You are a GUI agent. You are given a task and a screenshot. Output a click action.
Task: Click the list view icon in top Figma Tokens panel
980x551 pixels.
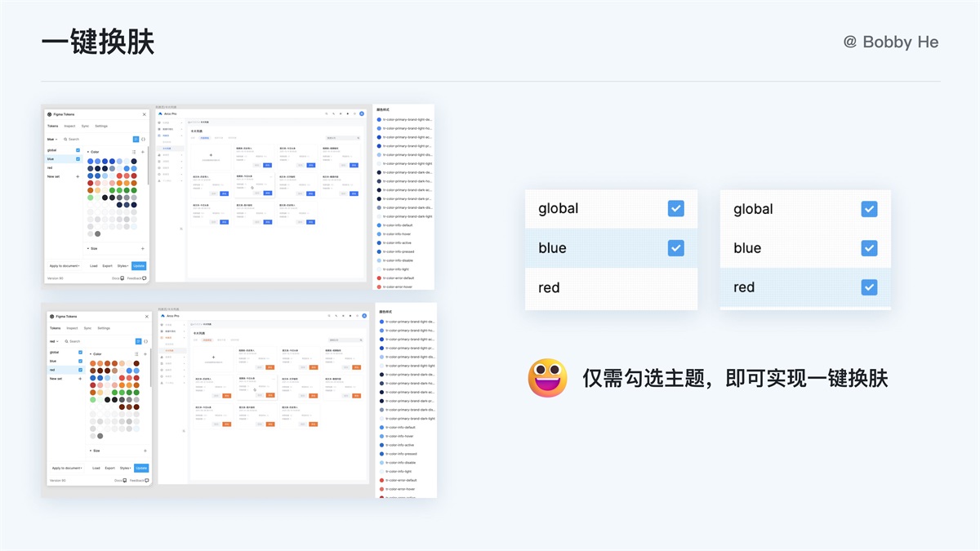(136, 140)
